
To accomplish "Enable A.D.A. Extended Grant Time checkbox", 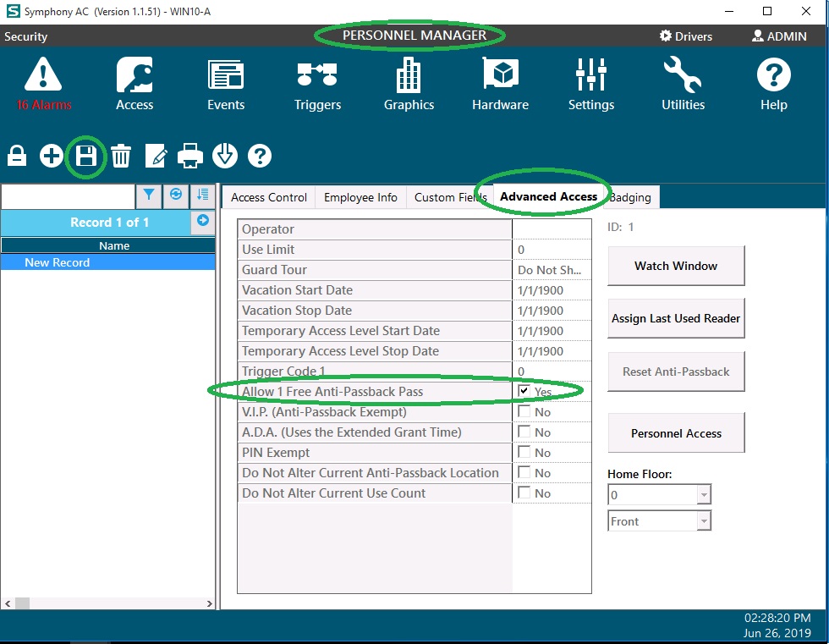I will click(x=524, y=432).
